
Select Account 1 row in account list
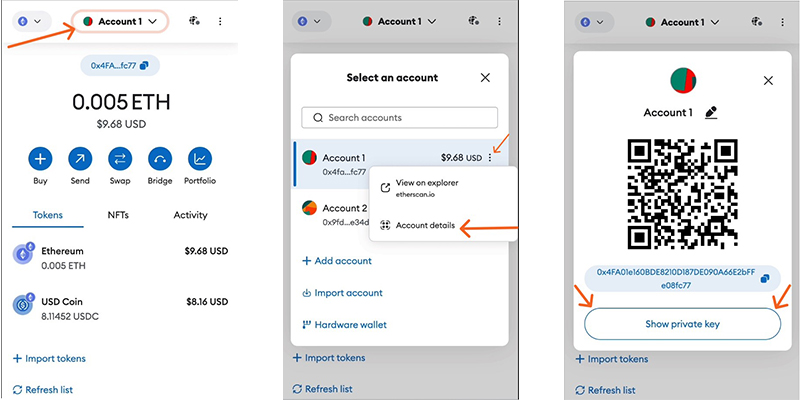(399, 164)
